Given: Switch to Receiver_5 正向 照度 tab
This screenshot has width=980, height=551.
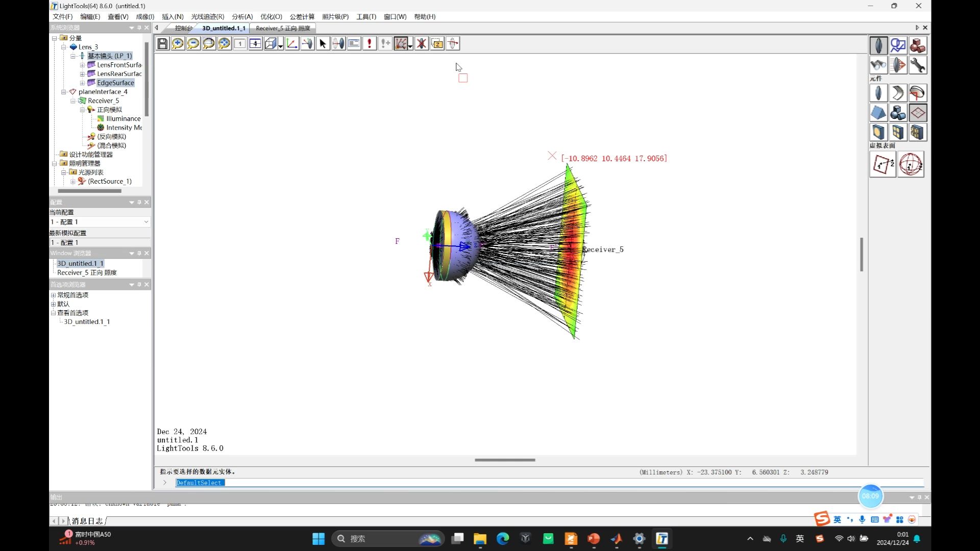Looking at the screenshot, I should point(283,29).
